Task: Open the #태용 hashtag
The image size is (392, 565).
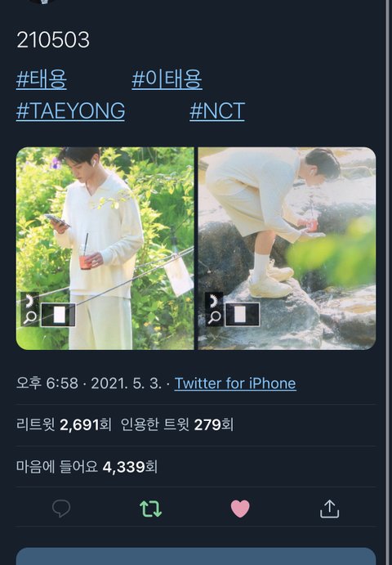Action: (42, 79)
